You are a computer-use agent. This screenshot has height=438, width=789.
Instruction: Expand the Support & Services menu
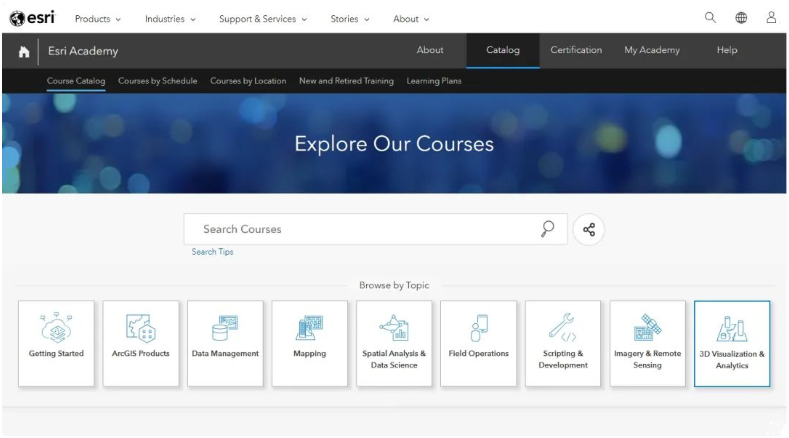click(263, 19)
